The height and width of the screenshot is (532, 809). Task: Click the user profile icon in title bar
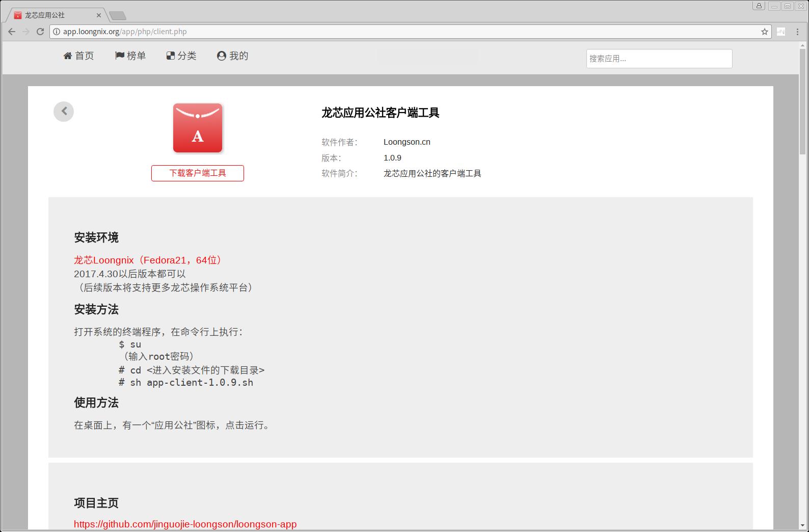click(759, 6)
